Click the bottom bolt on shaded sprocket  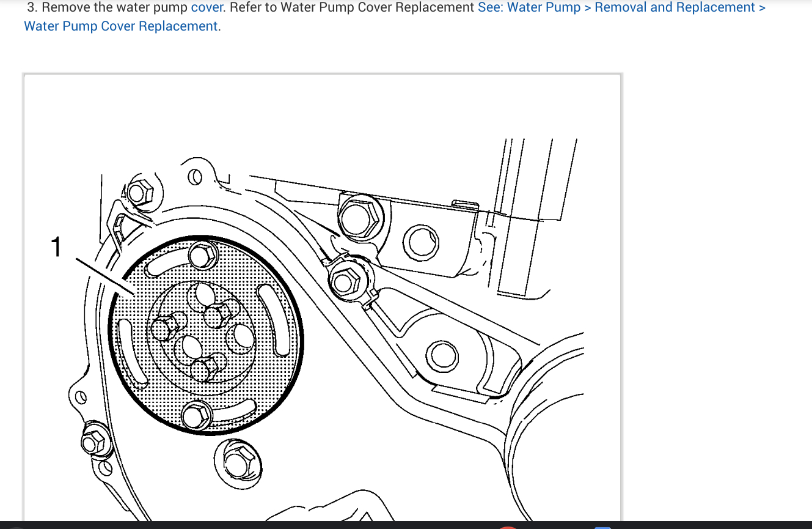[x=196, y=416]
